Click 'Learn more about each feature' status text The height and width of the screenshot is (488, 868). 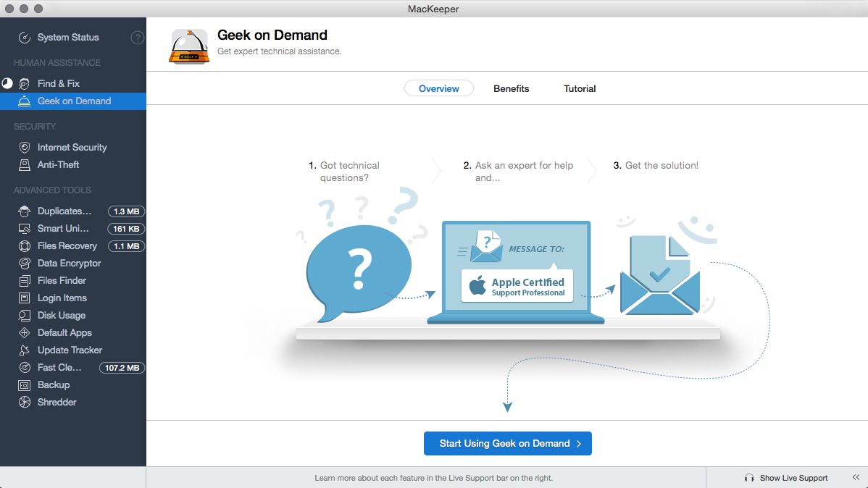pos(433,478)
